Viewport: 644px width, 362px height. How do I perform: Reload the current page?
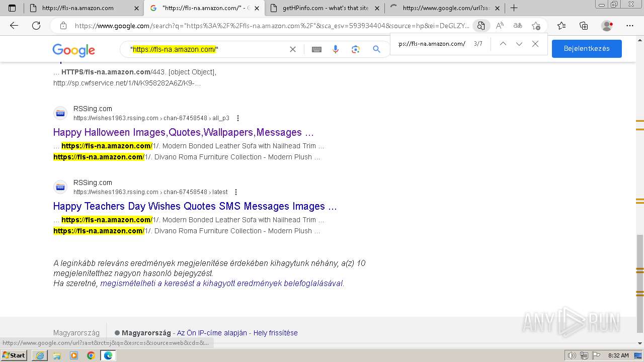click(36, 26)
